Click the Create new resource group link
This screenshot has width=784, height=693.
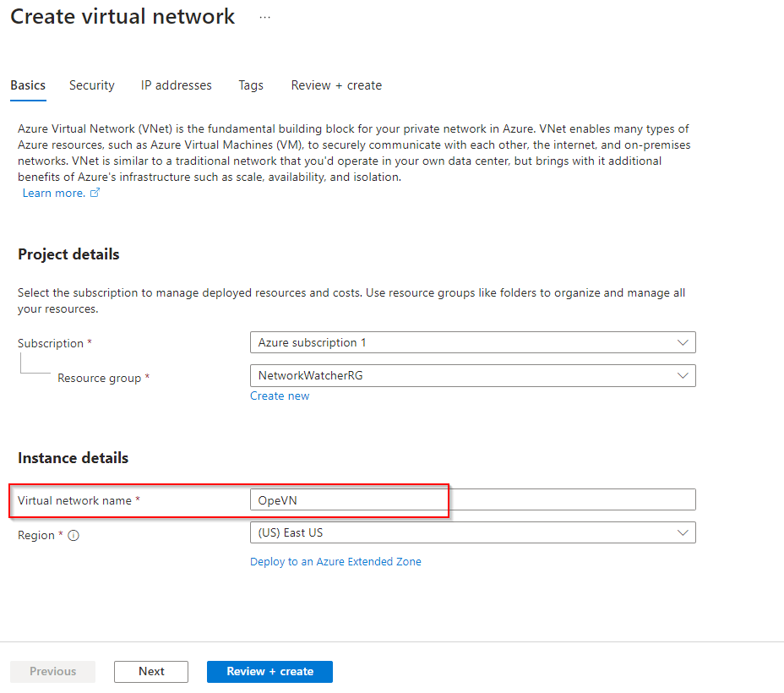pyautogui.click(x=280, y=396)
